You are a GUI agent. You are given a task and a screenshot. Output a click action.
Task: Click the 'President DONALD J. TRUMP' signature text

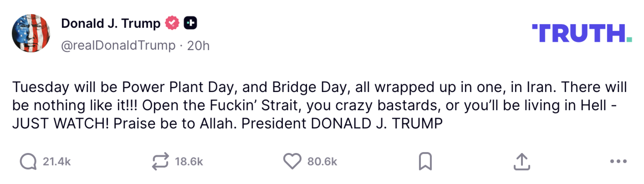[x=342, y=124]
